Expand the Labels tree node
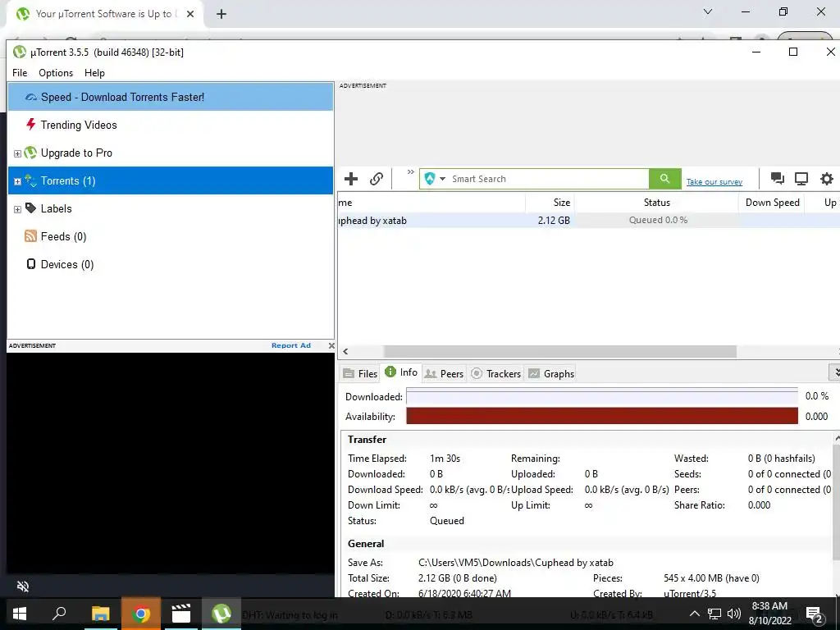The height and width of the screenshot is (630, 840). (17, 209)
